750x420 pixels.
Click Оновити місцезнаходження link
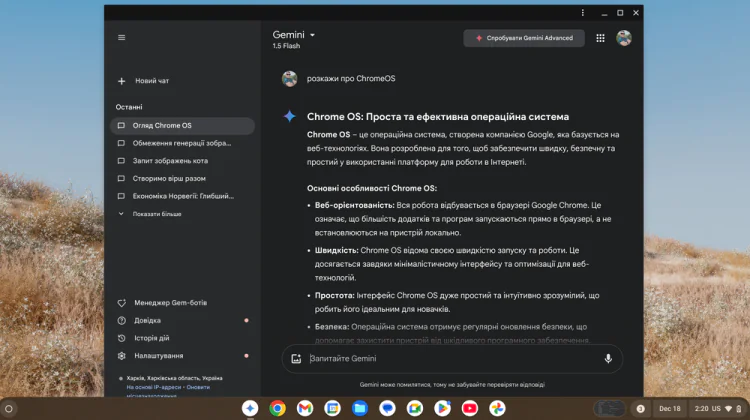(x=198, y=387)
